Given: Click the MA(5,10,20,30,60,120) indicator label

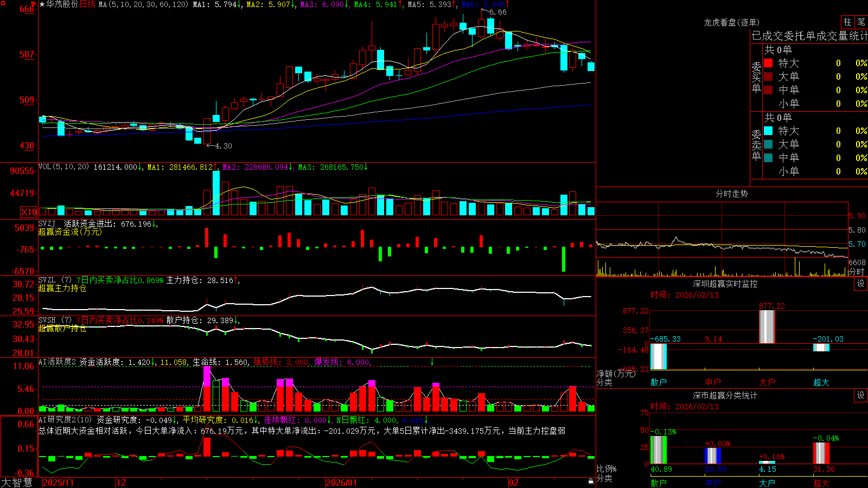Looking at the screenshot, I should pos(143,4).
